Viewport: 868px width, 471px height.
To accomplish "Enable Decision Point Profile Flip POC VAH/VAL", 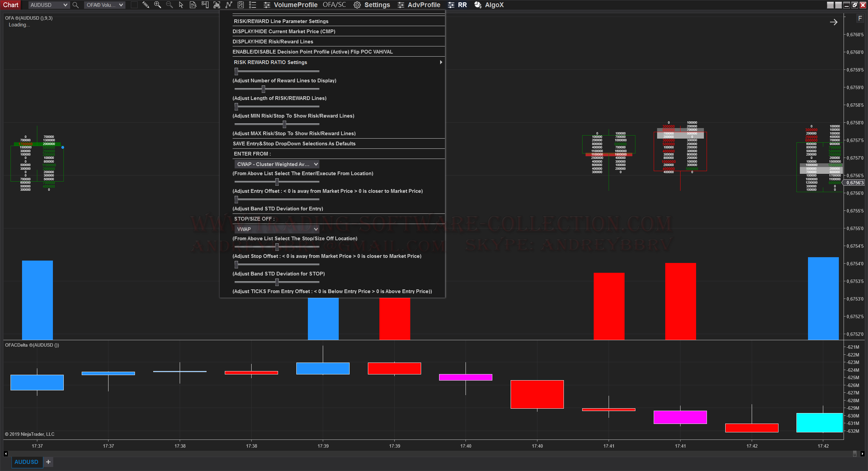I will tap(312, 52).
